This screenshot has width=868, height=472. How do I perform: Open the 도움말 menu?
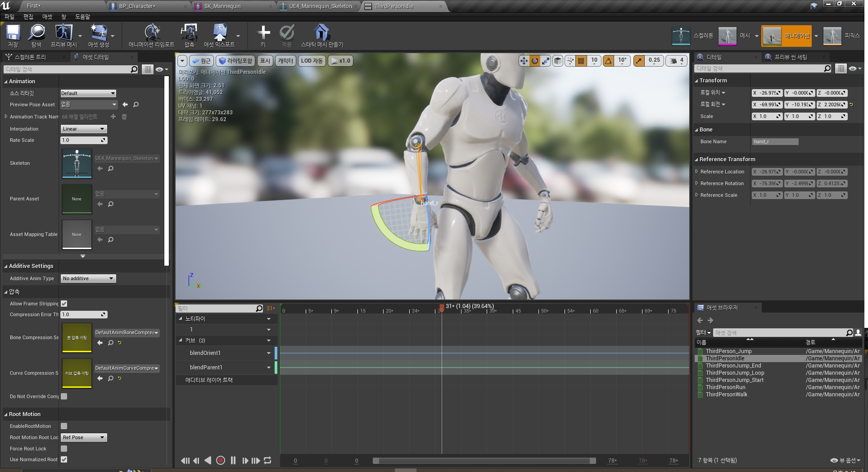pyautogui.click(x=82, y=17)
